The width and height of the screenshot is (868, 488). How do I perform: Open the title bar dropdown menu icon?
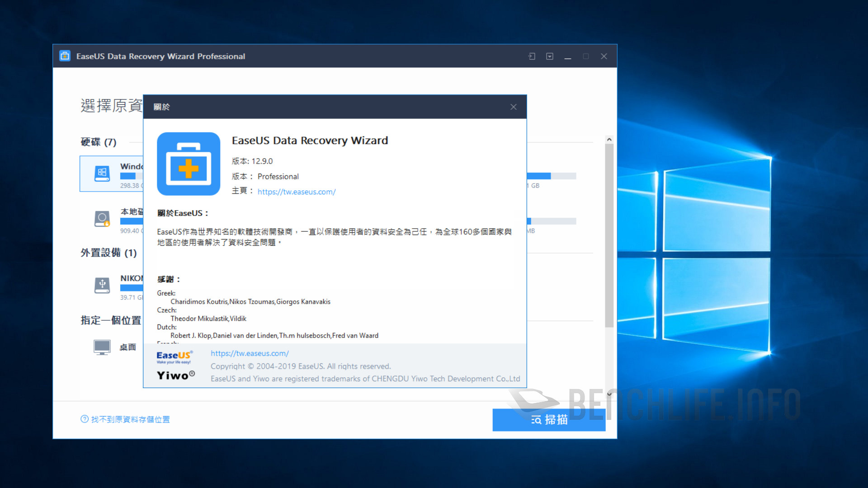pyautogui.click(x=550, y=56)
